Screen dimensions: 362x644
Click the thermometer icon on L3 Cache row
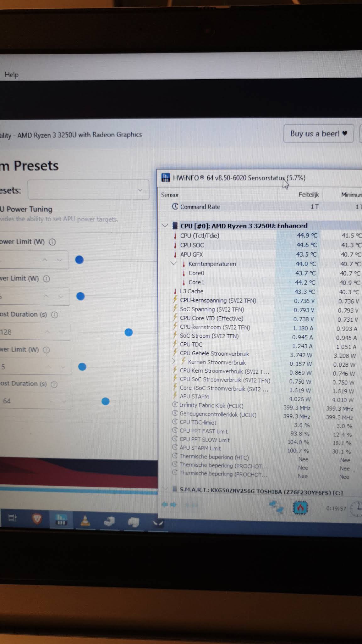pos(175,291)
